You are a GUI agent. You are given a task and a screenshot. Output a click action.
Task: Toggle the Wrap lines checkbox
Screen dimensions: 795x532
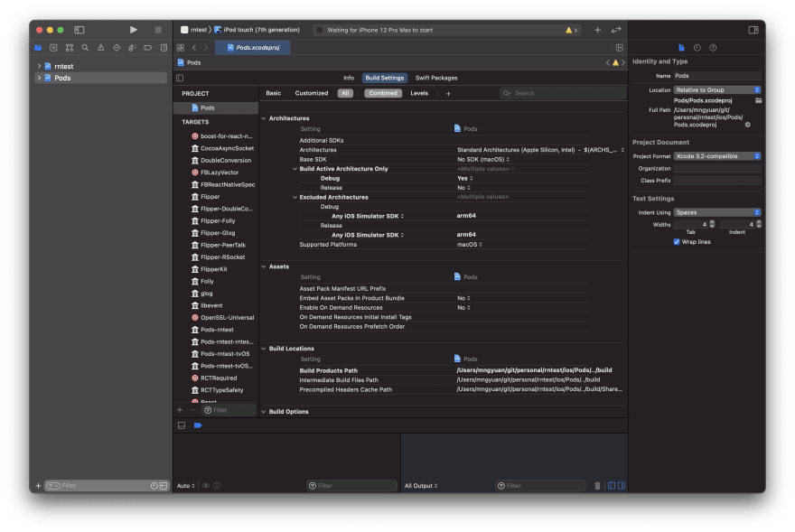677,242
